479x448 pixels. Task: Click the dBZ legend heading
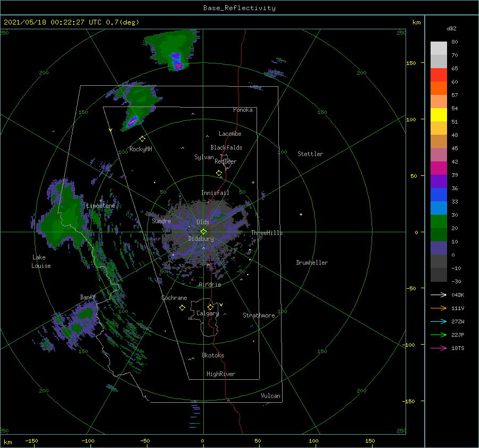(451, 28)
